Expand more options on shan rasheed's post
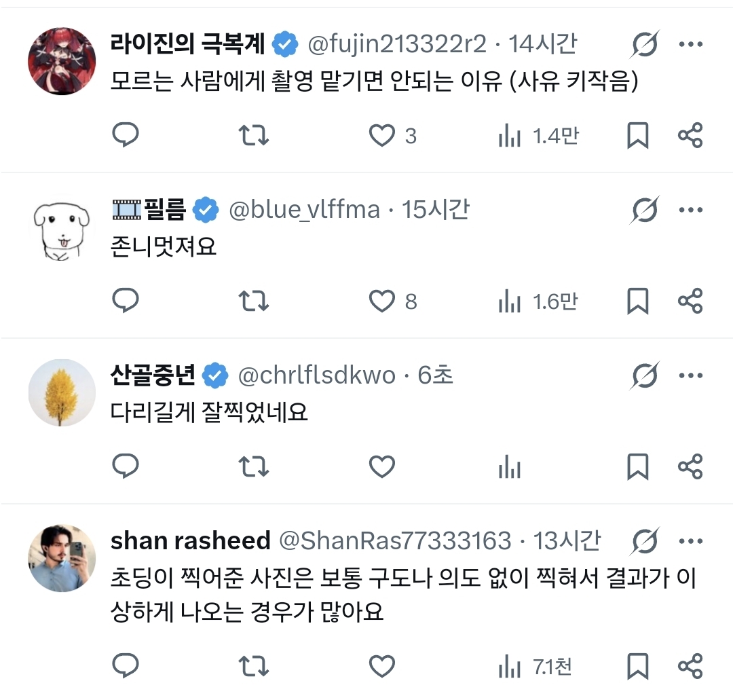Screen dimensions: 733x700 (690, 541)
